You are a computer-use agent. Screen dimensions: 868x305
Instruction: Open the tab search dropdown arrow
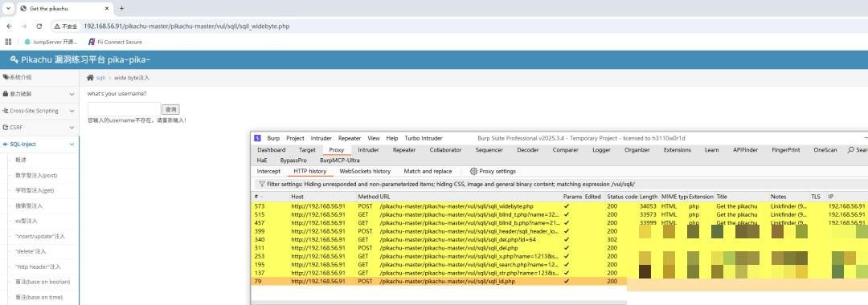pos(8,8)
